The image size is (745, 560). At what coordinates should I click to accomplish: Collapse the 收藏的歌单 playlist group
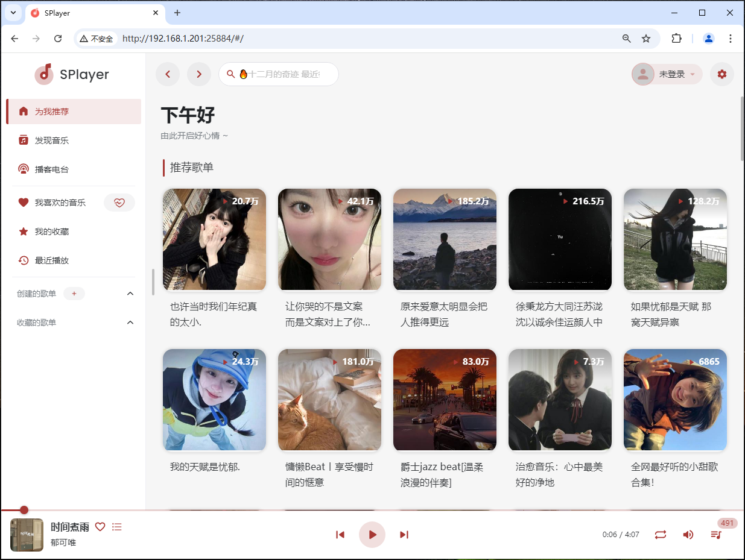pyautogui.click(x=130, y=322)
